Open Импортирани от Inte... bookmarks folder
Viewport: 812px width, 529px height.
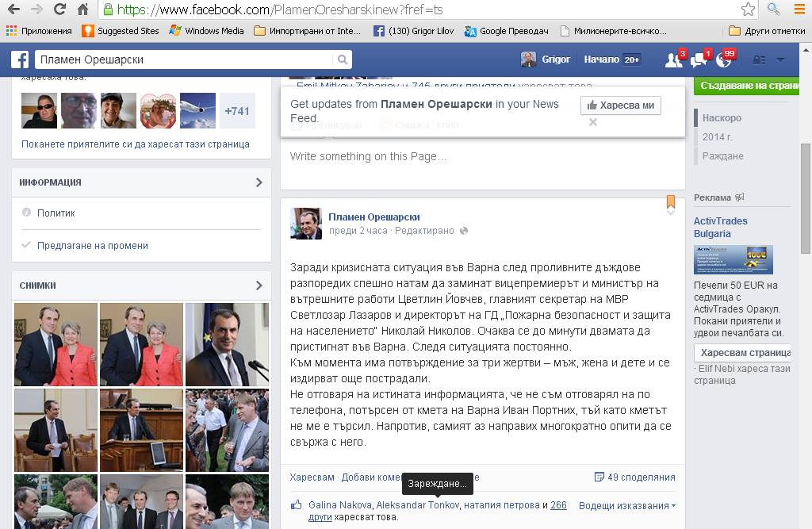[x=307, y=31]
